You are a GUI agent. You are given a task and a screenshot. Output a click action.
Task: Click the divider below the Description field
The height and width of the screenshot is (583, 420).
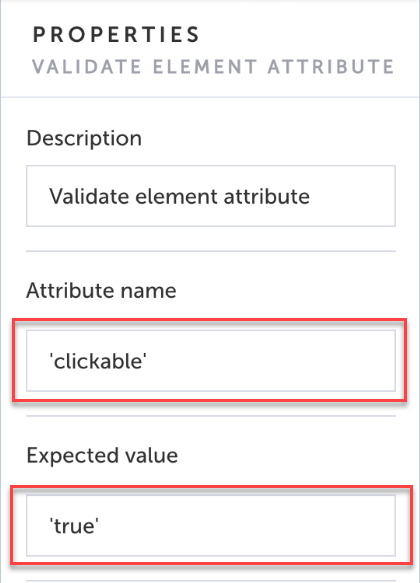coord(211,251)
